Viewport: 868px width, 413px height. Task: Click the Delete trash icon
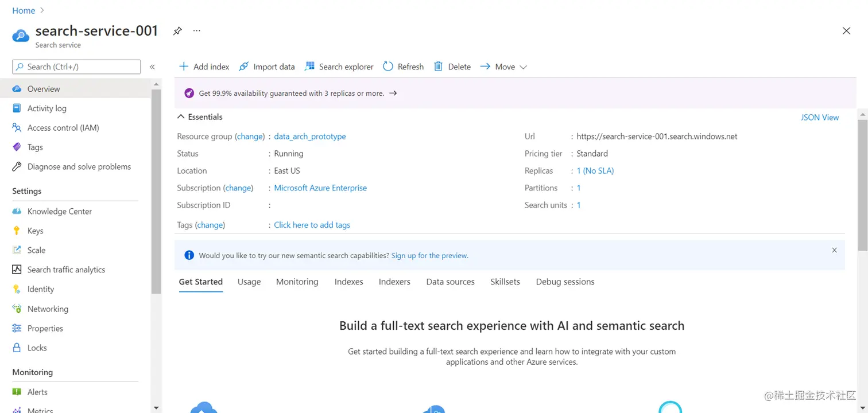click(438, 67)
